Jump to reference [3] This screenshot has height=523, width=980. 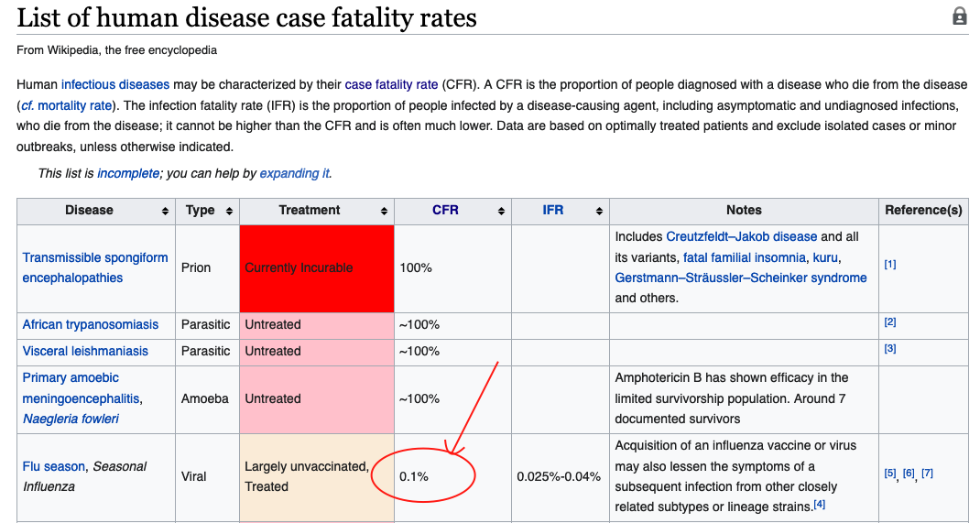[890, 349]
